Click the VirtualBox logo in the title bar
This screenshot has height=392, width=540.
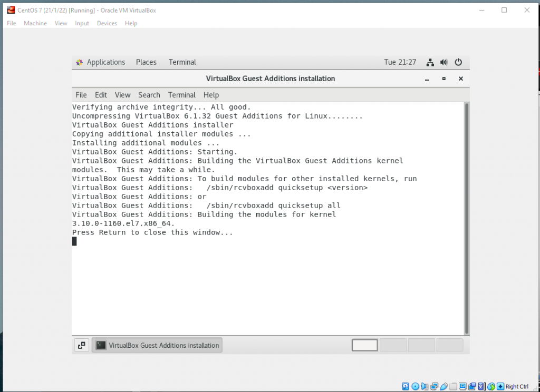[11, 10]
